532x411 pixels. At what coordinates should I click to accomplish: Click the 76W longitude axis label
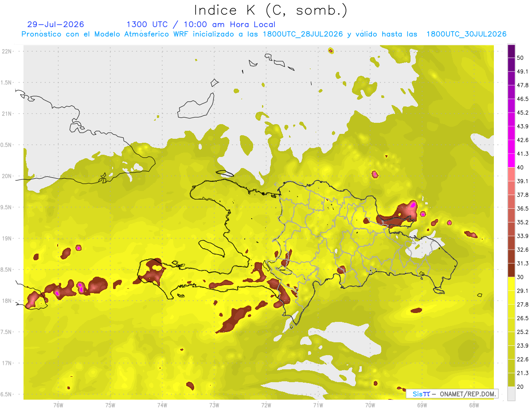tap(58, 405)
